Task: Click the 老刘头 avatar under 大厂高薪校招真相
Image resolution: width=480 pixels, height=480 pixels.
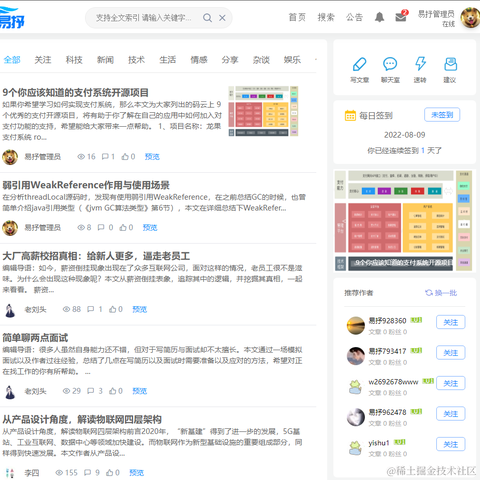Action: point(10,310)
